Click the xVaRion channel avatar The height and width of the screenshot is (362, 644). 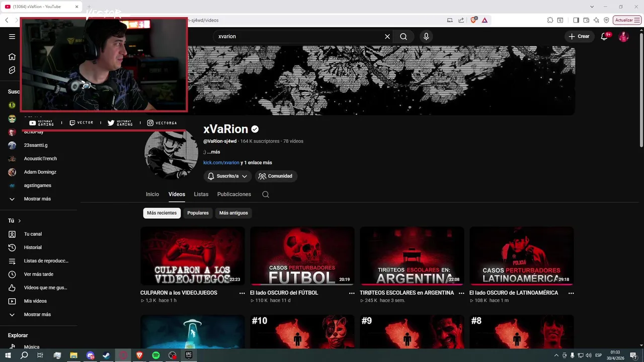[x=171, y=153]
